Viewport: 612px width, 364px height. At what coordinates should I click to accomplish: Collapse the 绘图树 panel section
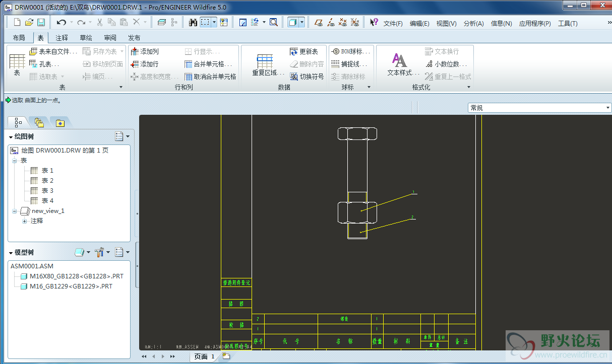click(x=11, y=136)
